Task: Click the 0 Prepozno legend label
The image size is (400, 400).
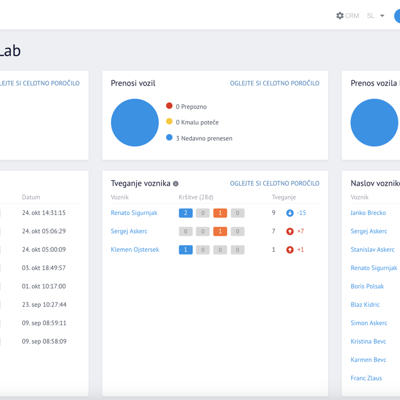Action: click(191, 107)
